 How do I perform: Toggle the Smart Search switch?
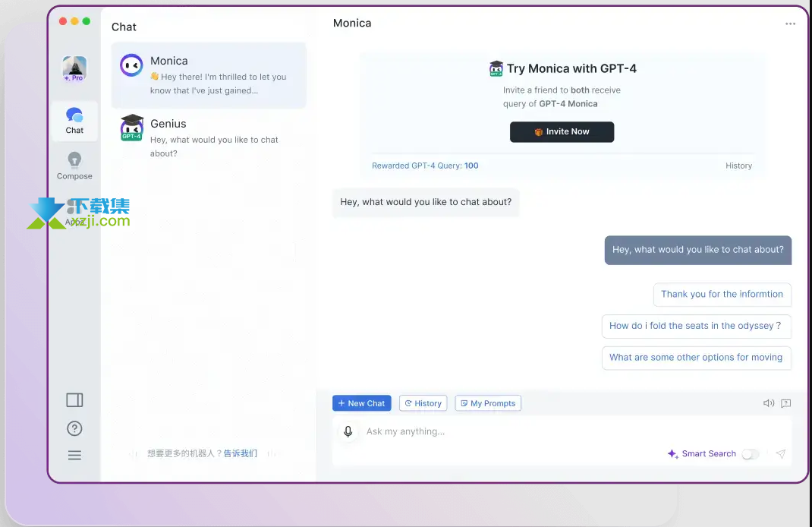[751, 454]
